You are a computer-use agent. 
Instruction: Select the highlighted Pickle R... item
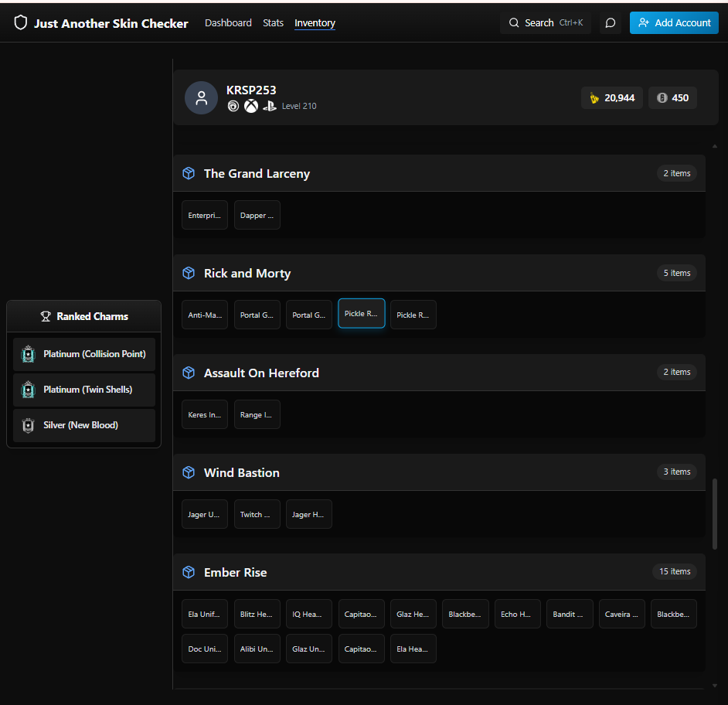361,314
